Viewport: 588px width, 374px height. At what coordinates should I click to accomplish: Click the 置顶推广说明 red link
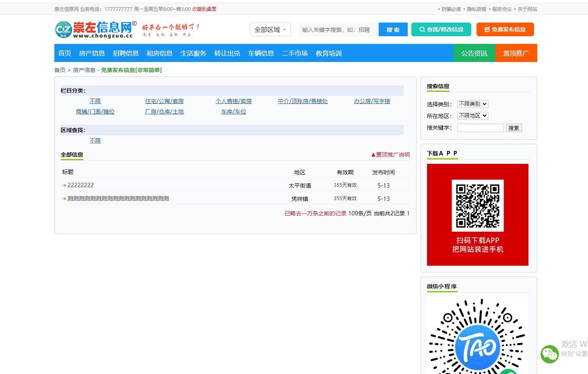click(390, 155)
